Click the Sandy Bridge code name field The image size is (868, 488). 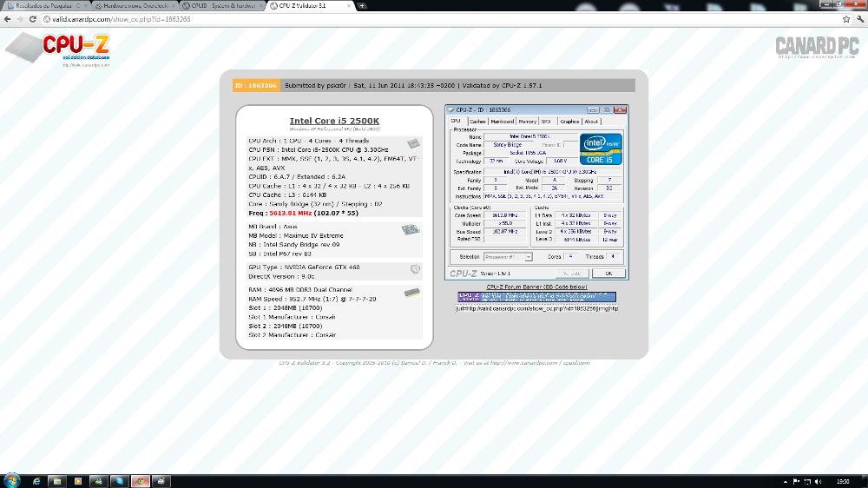coord(508,144)
